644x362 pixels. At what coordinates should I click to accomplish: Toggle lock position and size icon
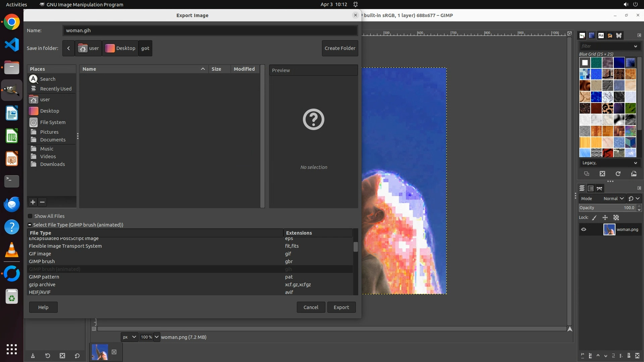tap(605, 218)
